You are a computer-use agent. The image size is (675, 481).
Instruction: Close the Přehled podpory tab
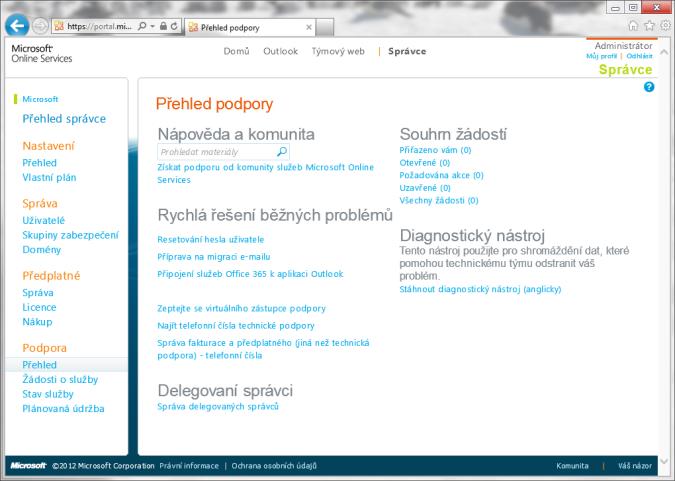click(309, 27)
